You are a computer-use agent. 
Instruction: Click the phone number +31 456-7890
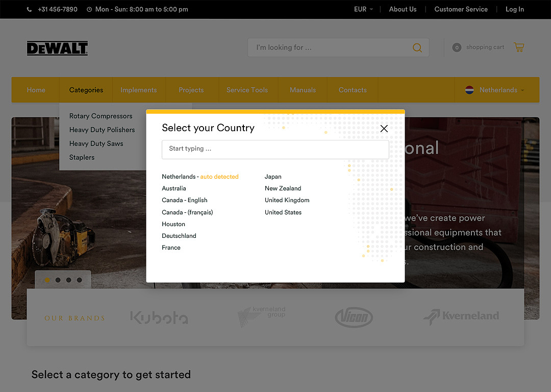tap(58, 10)
